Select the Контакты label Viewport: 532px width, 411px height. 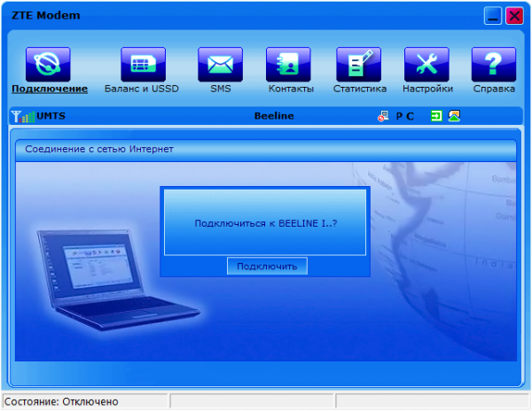pos(291,89)
